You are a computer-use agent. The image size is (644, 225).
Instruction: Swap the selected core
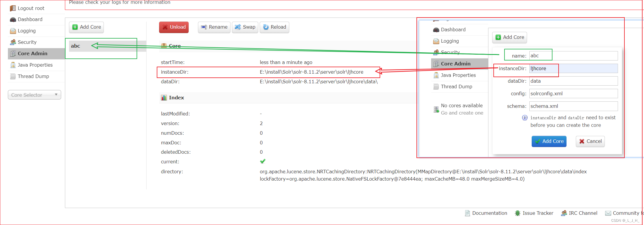click(245, 27)
